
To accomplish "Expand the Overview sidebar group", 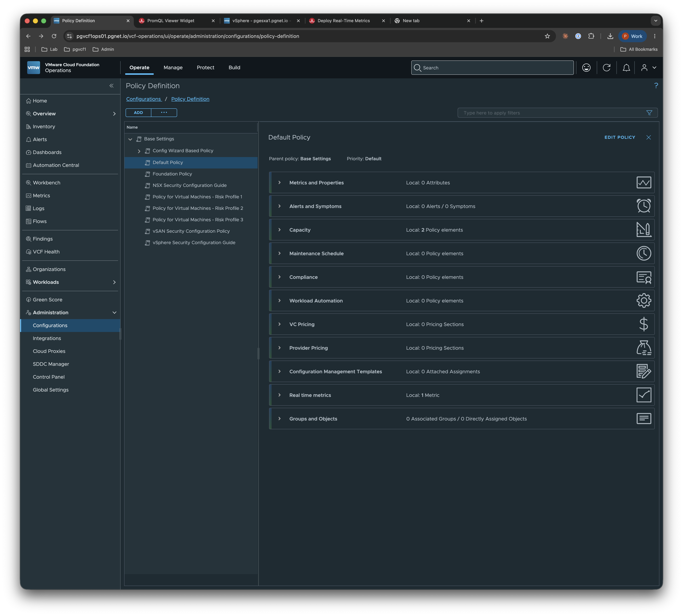I will pyautogui.click(x=114, y=114).
